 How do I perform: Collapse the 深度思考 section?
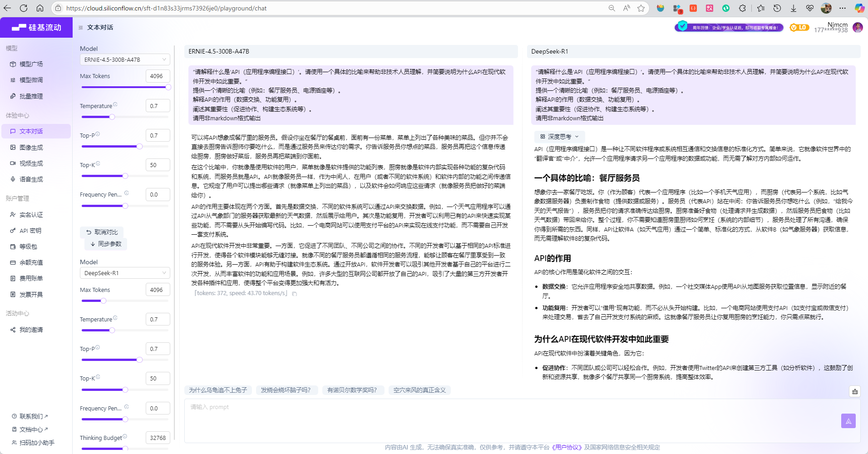tap(559, 137)
